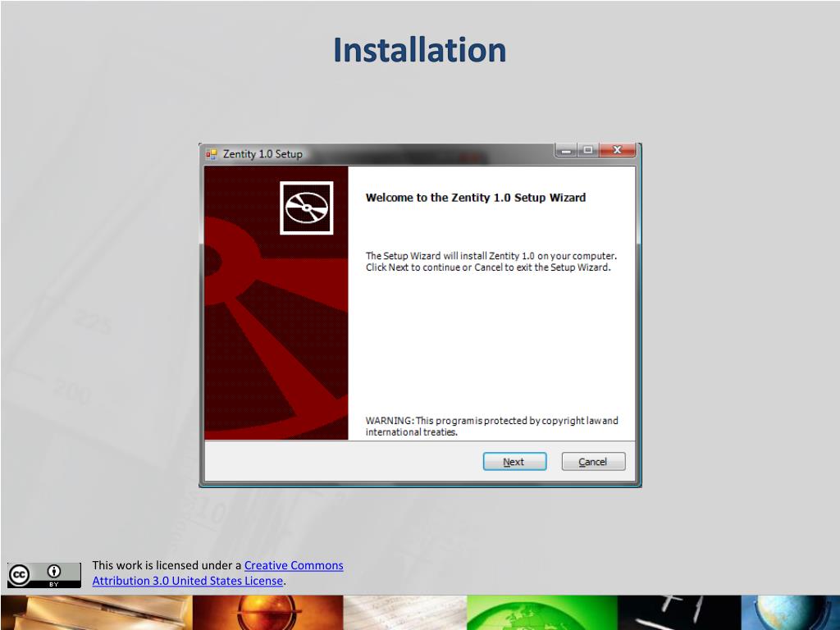840x630 pixels.
Task: Click the green globe thumbnail in bottom strip
Action: [542, 612]
